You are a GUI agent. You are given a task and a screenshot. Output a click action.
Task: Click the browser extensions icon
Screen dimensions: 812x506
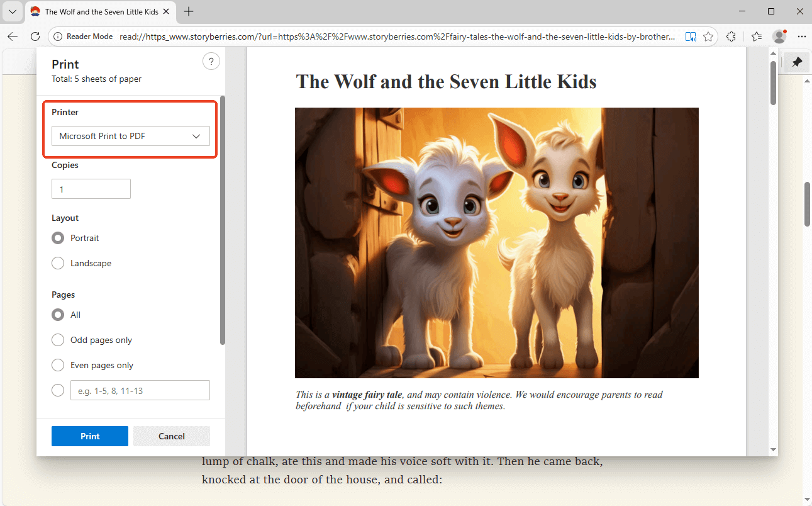[731, 37]
